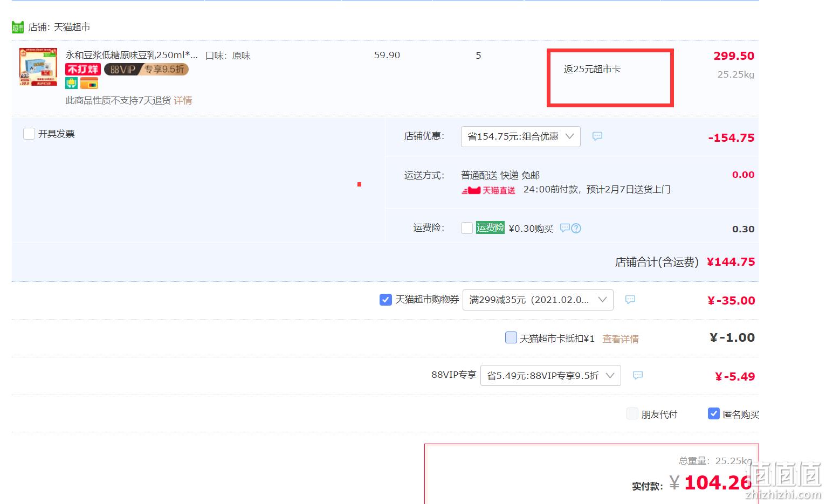This screenshot has height=504, width=826.
Task: Click the unit price 59.90
Action: (387, 55)
